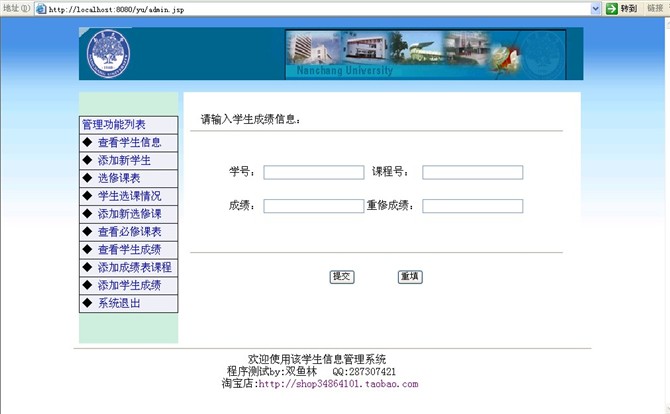The width and height of the screenshot is (670, 414).
Task: Go to 学生选课情况 page
Action: click(x=129, y=196)
